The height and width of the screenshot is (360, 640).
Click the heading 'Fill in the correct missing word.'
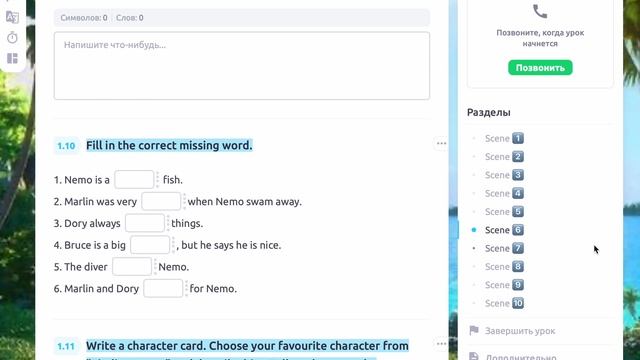pos(169,145)
